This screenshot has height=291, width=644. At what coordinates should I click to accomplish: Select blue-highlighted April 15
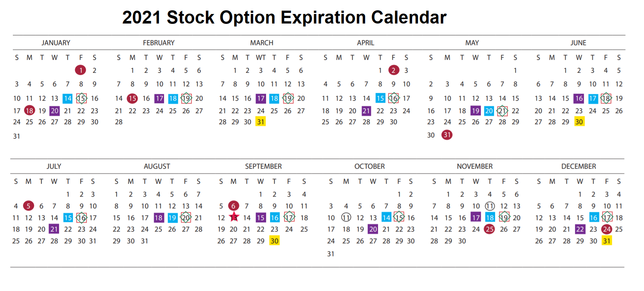[x=380, y=98]
